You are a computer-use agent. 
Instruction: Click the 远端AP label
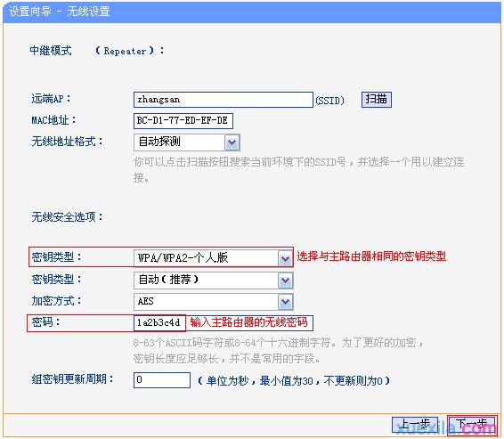(51, 99)
